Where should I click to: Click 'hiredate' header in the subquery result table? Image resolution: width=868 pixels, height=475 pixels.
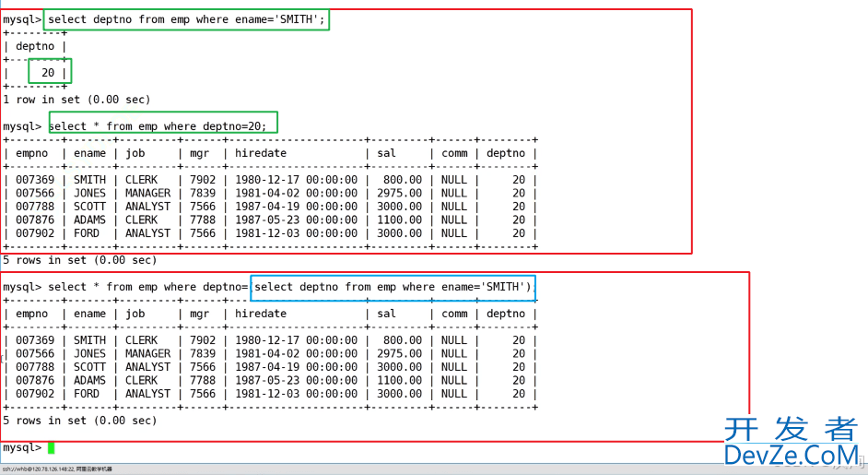(261, 314)
